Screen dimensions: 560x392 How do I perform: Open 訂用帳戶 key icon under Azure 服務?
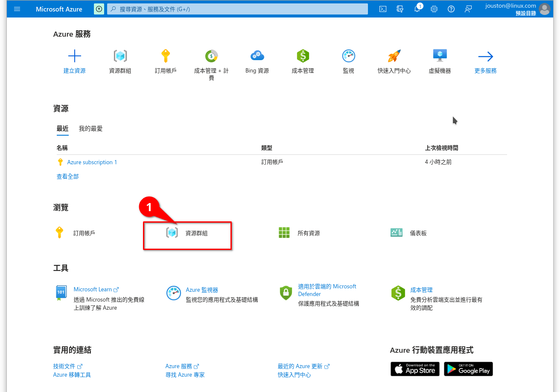coord(166,56)
